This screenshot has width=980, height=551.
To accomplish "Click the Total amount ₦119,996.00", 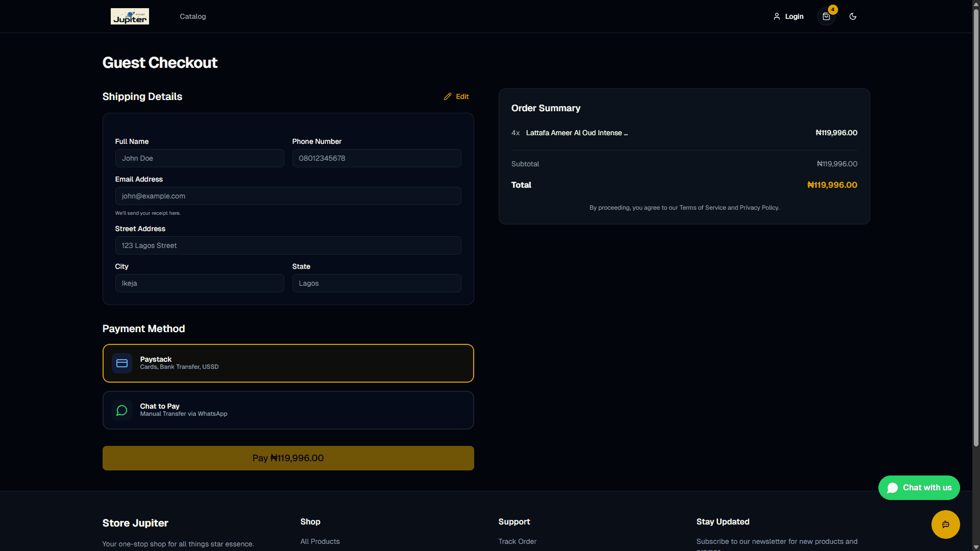I will 832,185.
